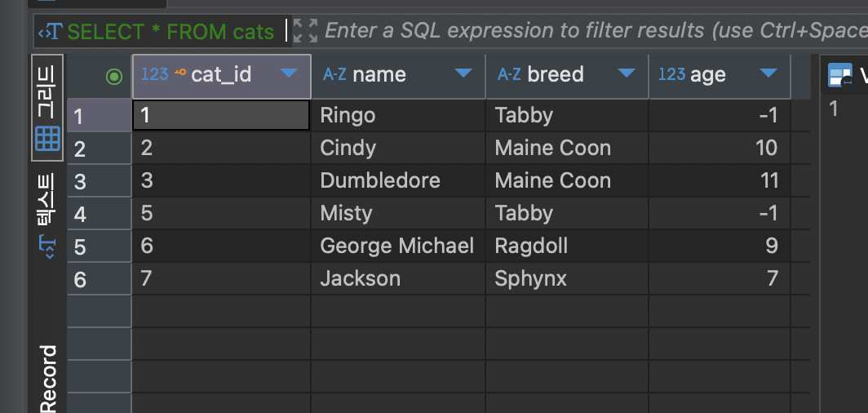The height and width of the screenshot is (413, 868).
Task: Switch to the 그리드 grid view tab
Action: click(47, 106)
